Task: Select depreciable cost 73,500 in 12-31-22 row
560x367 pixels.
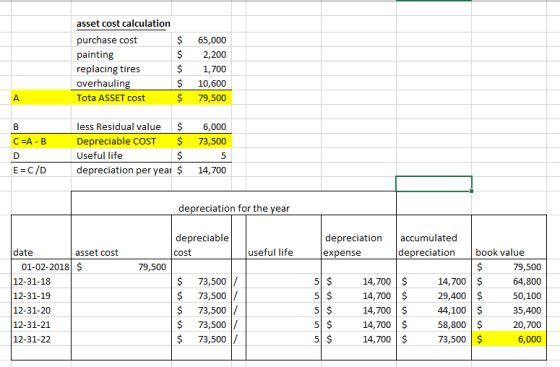Action: pos(201,339)
